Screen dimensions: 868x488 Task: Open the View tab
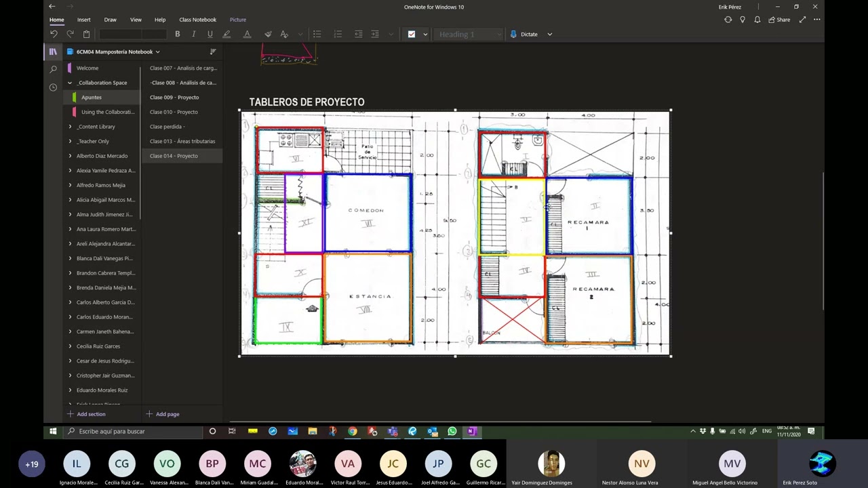pos(136,20)
